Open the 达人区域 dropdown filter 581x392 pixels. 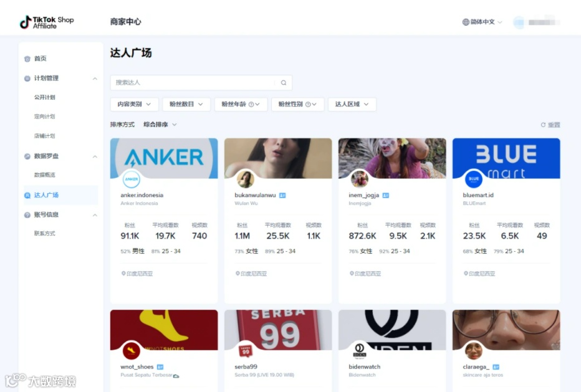[x=352, y=105]
